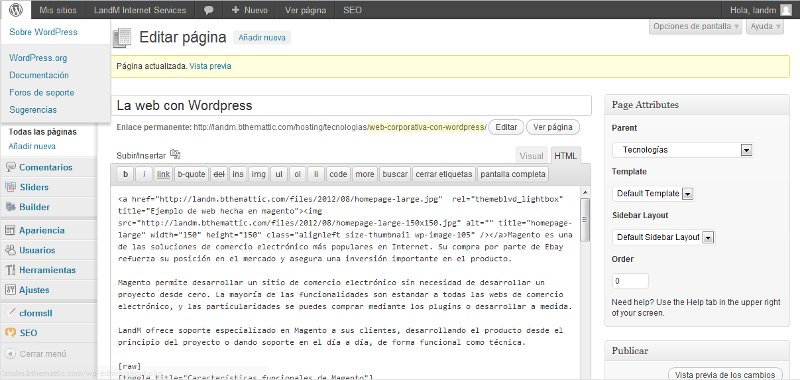Screen dimensions: 800x380
Task: Open comments bubble in admin bar
Action: [208, 10]
